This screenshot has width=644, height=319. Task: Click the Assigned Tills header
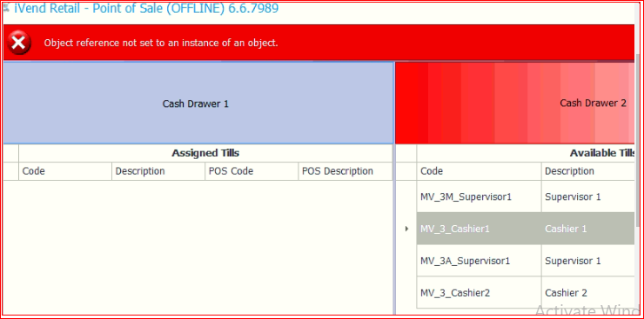coord(205,153)
